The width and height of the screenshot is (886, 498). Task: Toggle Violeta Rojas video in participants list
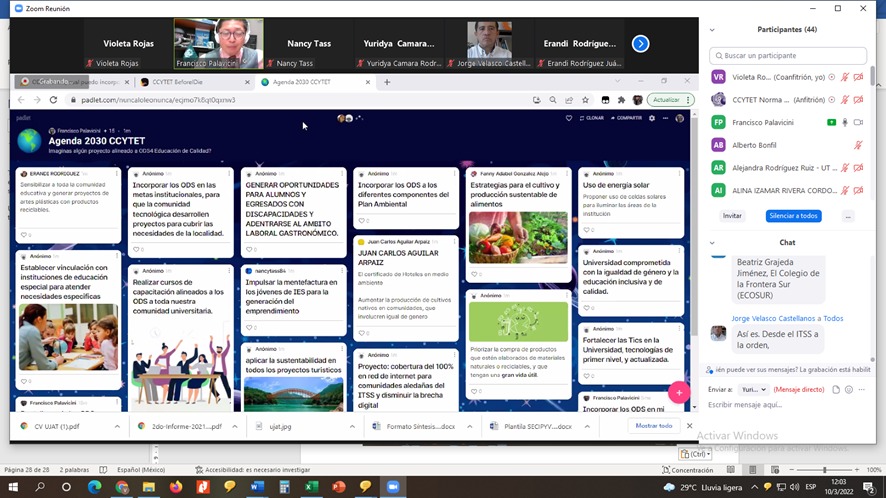click(858, 77)
